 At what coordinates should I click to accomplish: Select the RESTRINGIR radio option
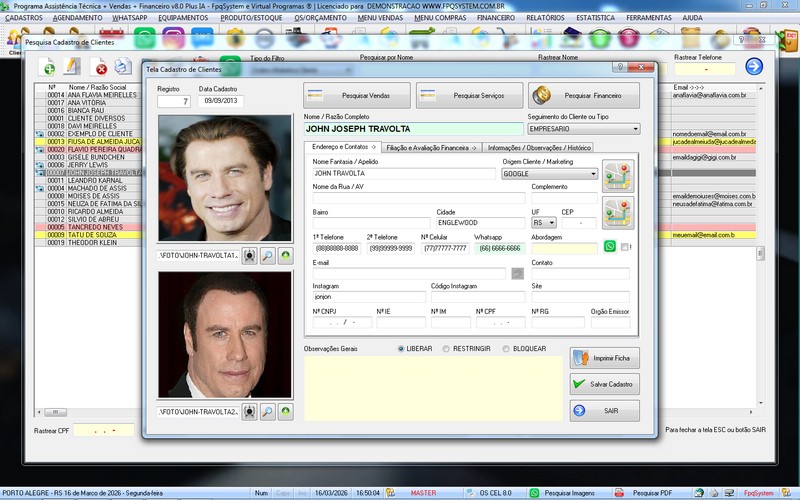coord(446,349)
